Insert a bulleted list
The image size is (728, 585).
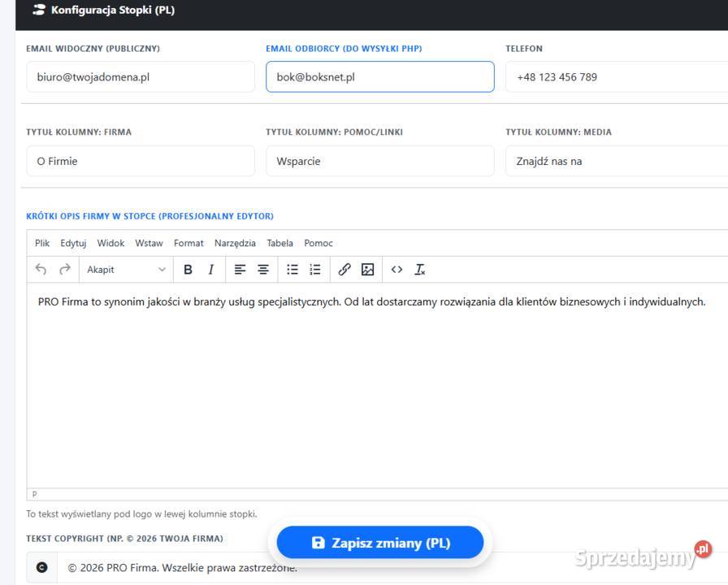(292, 269)
